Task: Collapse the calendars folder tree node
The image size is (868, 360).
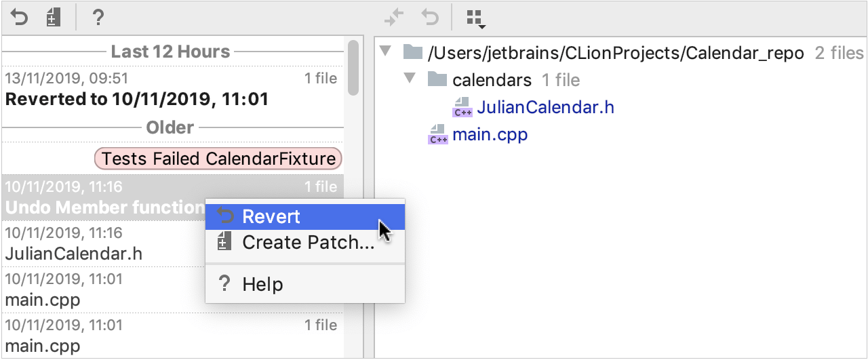Action: point(410,79)
